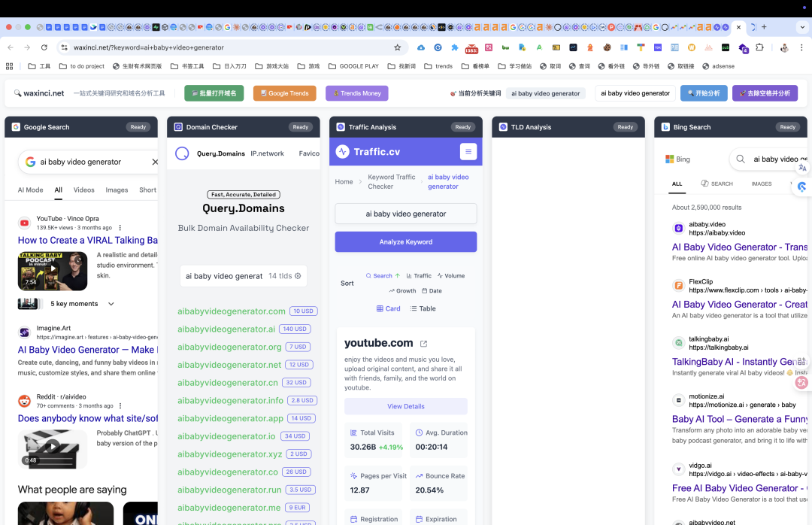Screen dimensions: 812x525
Task: Sort by Search
Action: 383,276
